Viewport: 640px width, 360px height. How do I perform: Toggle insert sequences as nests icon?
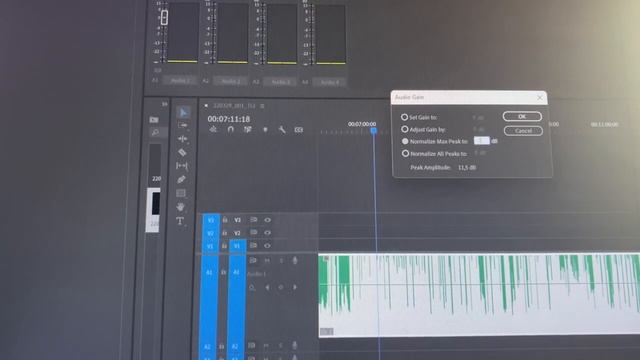point(213,129)
